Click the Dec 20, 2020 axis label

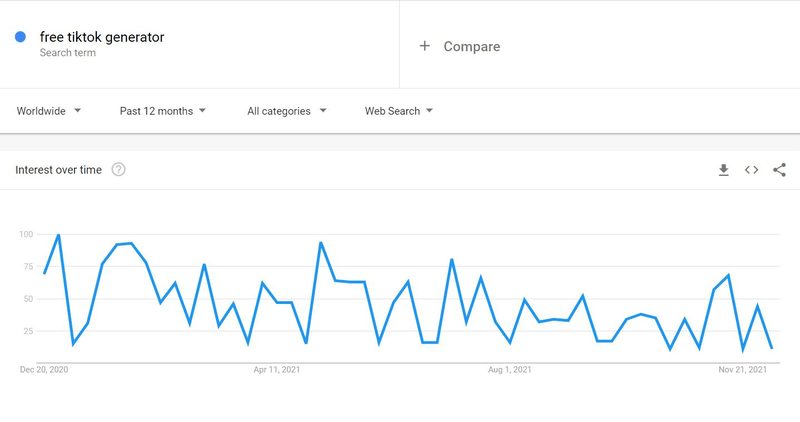(x=44, y=369)
